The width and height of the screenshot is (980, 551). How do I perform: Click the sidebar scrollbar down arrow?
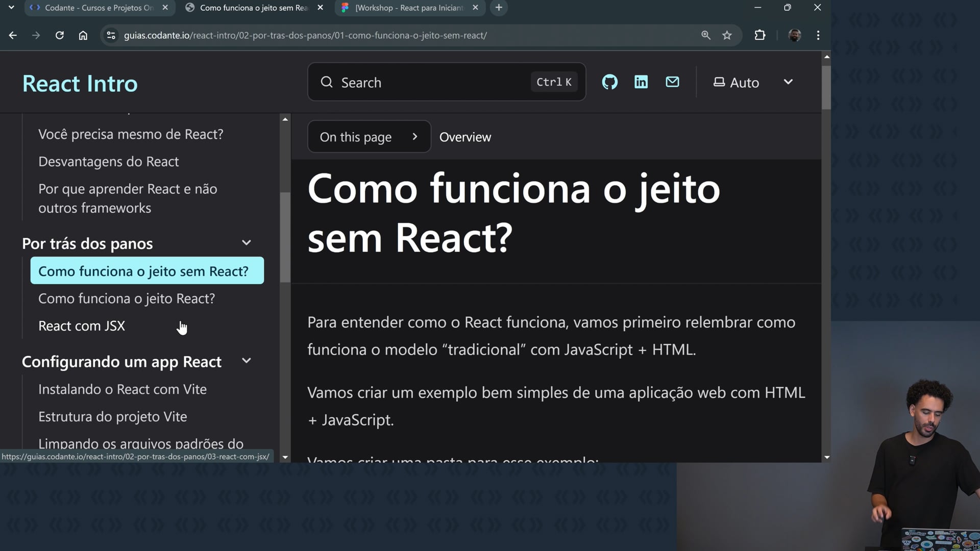[x=285, y=458]
